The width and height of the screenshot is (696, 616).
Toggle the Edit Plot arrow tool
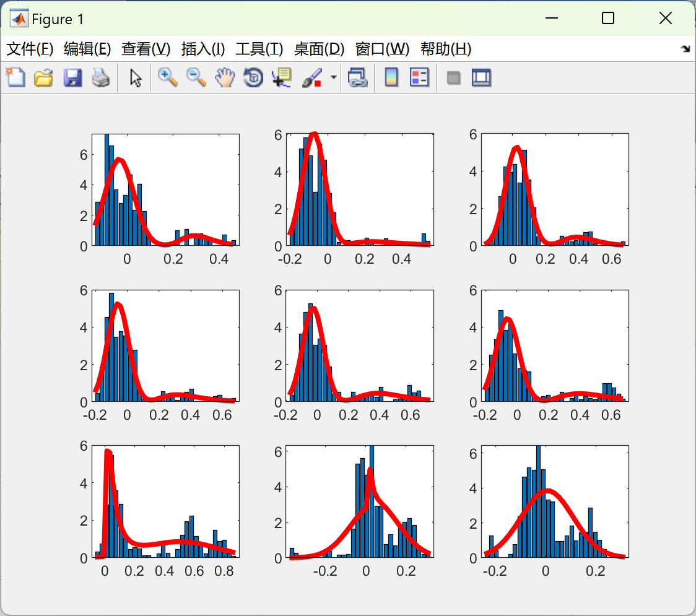point(136,78)
